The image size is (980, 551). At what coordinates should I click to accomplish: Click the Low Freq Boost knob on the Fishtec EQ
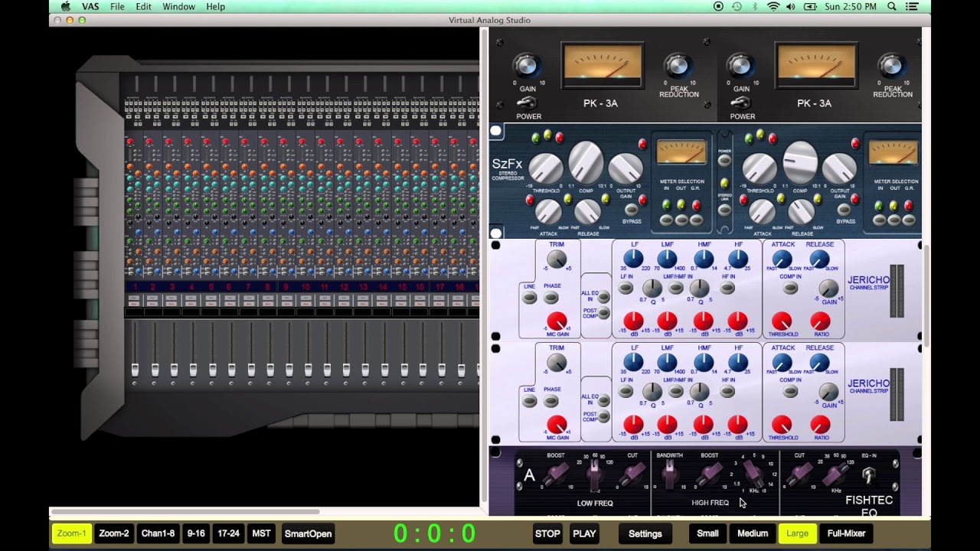[557, 475]
